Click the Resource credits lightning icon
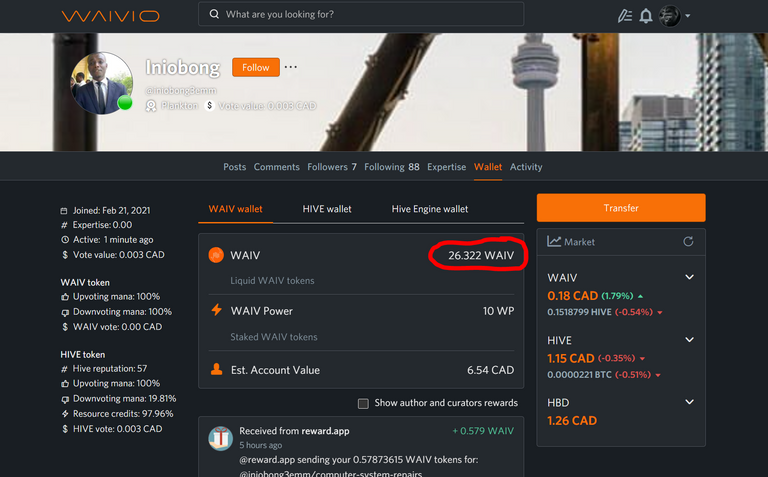Viewport: 768px width, 477px height. [x=65, y=414]
